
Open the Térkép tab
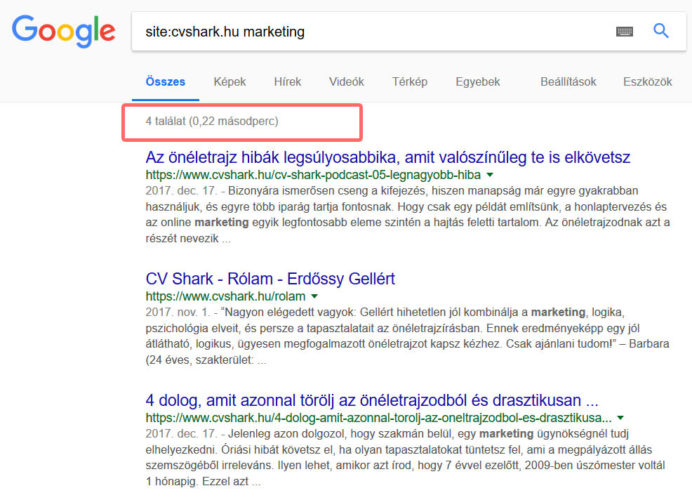click(410, 82)
